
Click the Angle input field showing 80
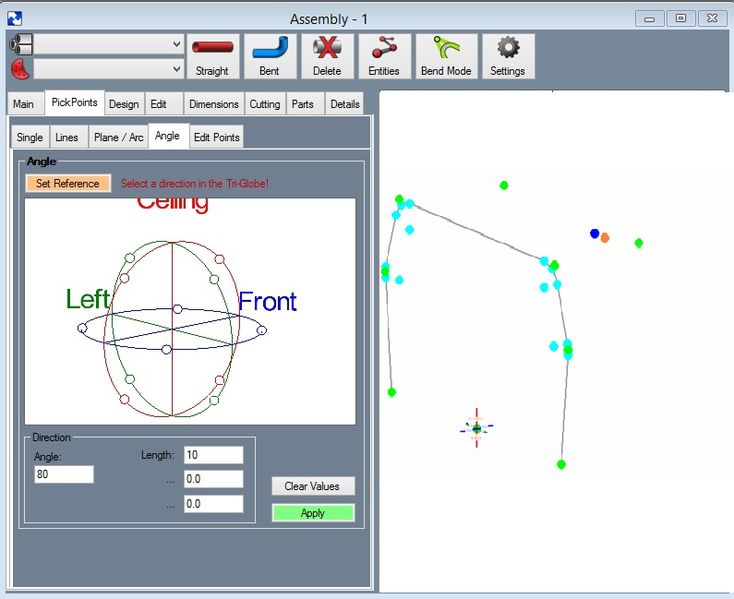pos(64,474)
